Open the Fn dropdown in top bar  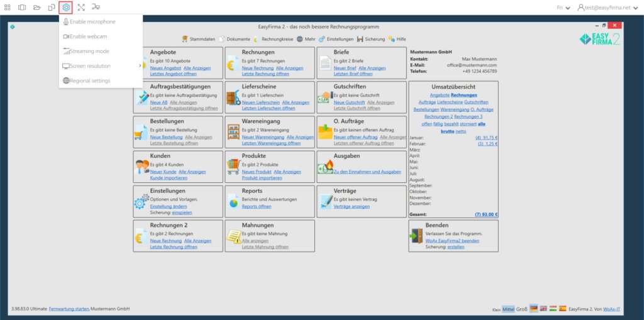(x=563, y=8)
